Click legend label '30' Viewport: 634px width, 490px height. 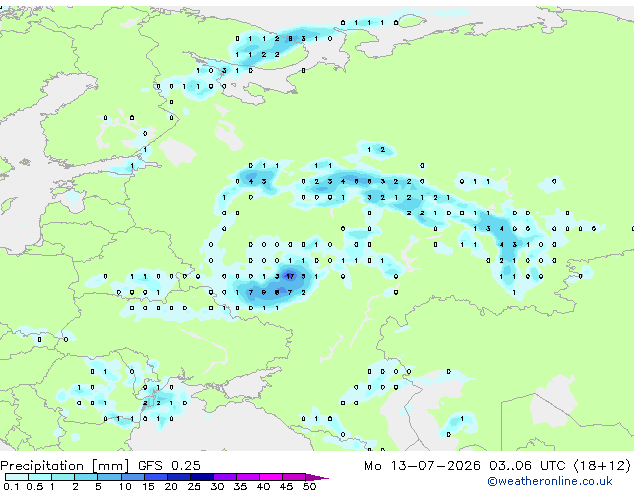click(x=217, y=486)
